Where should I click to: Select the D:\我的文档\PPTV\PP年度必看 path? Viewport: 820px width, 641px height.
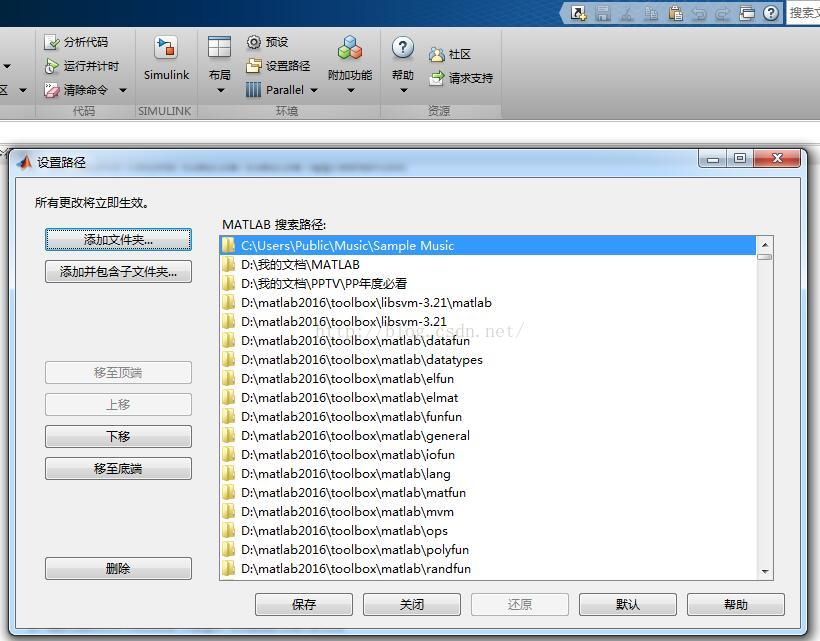coord(488,283)
